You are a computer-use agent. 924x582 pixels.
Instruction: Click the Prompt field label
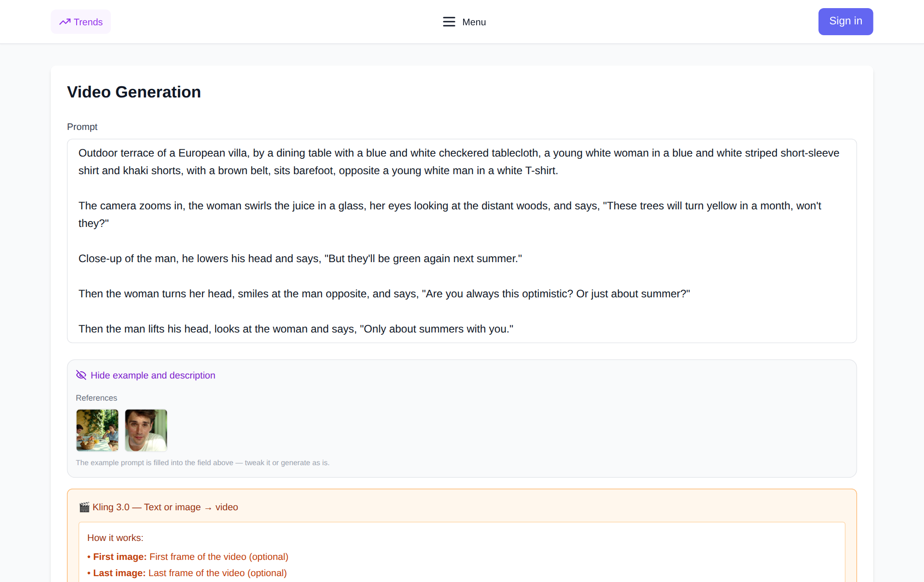pos(82,127)
